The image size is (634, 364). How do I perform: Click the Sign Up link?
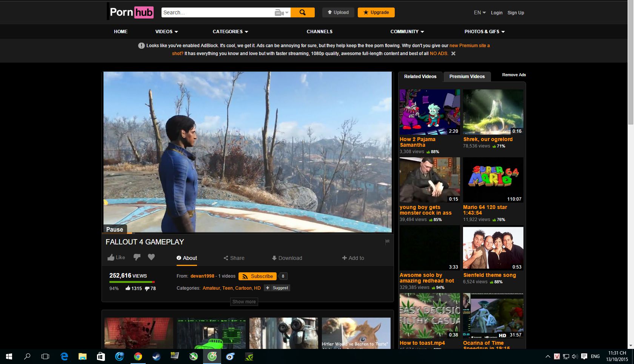click(x=516, y=13)
